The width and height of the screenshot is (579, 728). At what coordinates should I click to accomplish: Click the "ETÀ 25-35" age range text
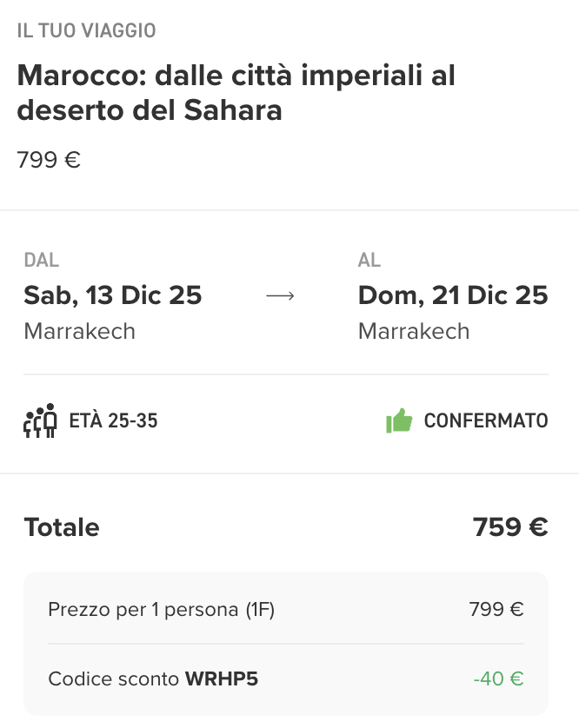(x=113, y=421)
